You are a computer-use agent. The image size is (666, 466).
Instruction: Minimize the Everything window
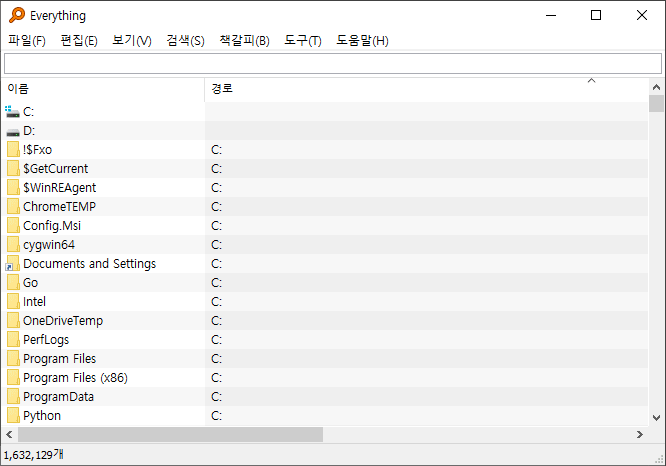(x=551, y=15)
